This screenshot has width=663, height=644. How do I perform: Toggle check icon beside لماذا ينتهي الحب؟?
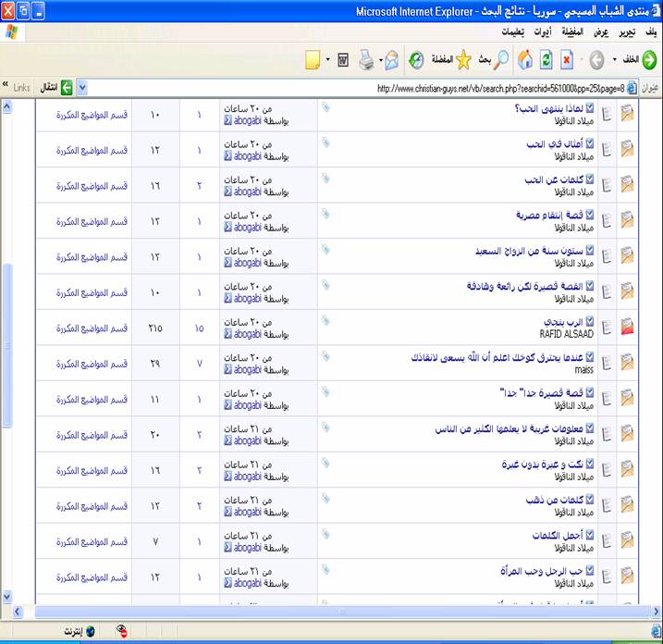[590, 108]
